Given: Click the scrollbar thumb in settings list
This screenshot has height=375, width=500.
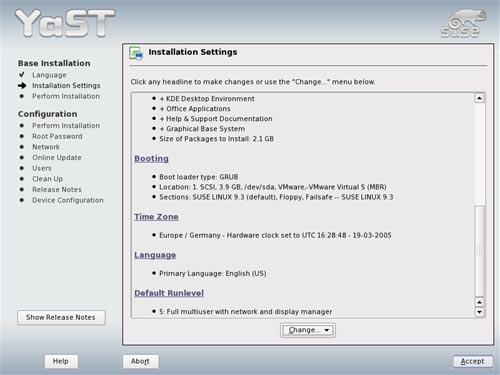Looking at the screenshot, I should [479, 251].
